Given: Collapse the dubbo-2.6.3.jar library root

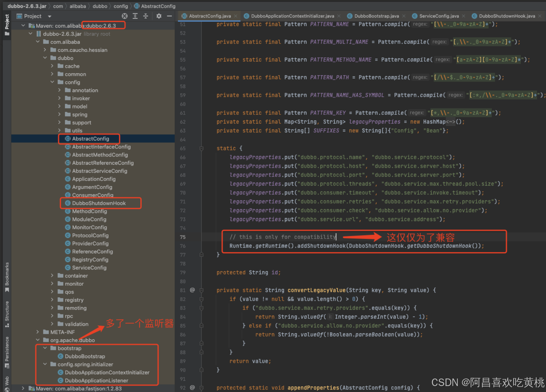Looking at the screenshot, I should coord(30,34).
